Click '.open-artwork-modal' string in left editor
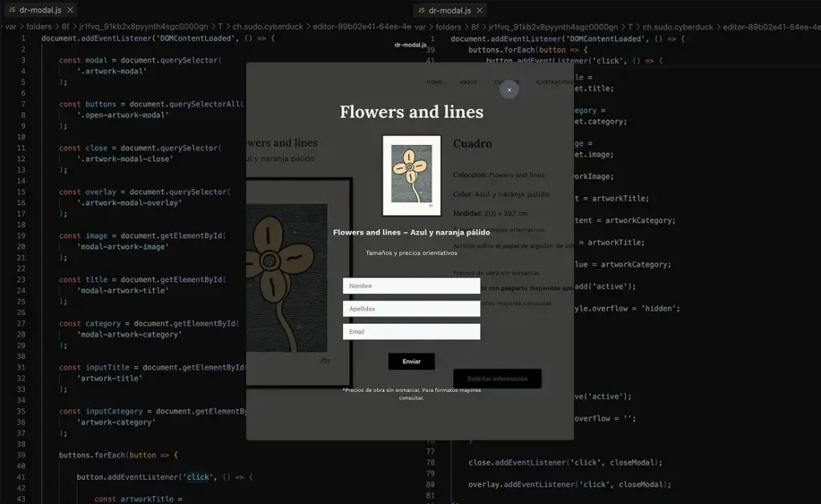The height and width of the screenshot is (504, 821). tap(123, 115)
